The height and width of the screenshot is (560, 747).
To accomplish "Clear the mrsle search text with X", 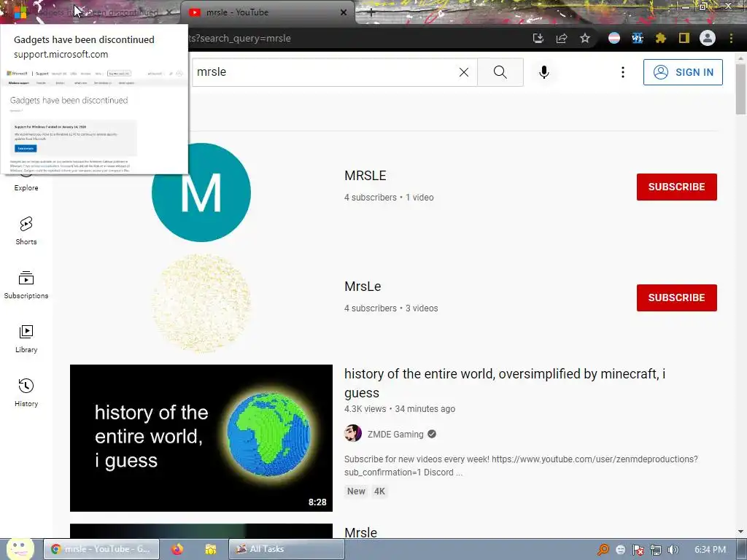I will pyautogui.click(x=463, y=72).
